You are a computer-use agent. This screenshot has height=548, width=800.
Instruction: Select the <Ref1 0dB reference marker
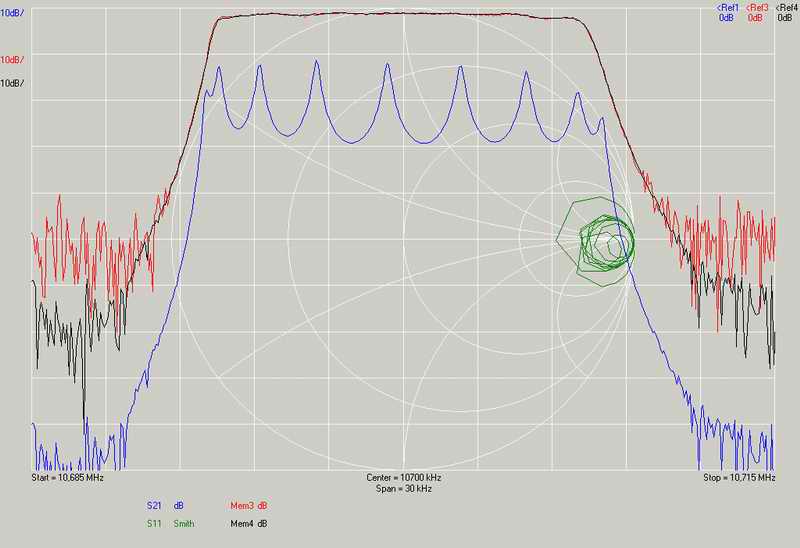727,13
